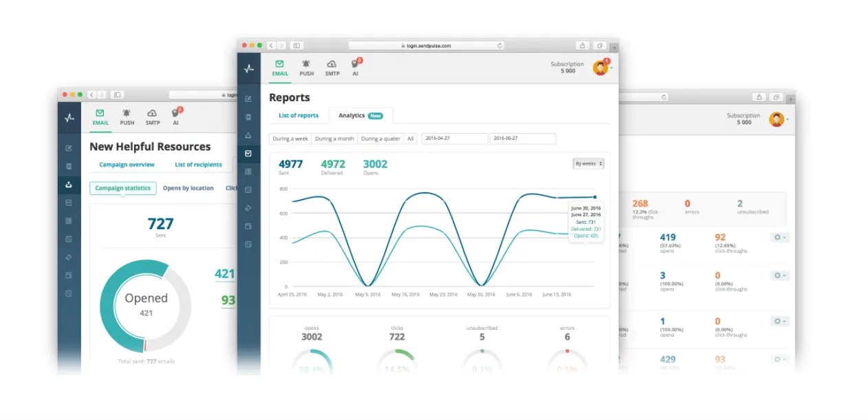868x420 pixels.
Task: Select the 'During a week' period
Action: click(290, 138)
